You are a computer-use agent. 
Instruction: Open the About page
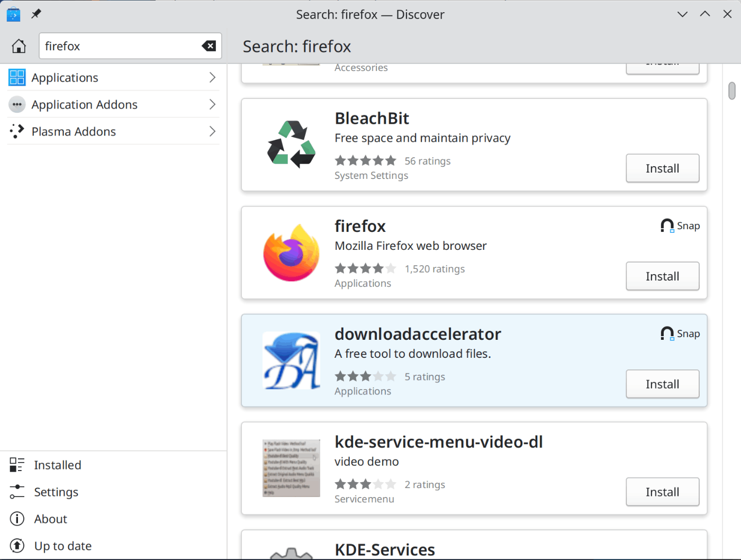tap(113, 519)
